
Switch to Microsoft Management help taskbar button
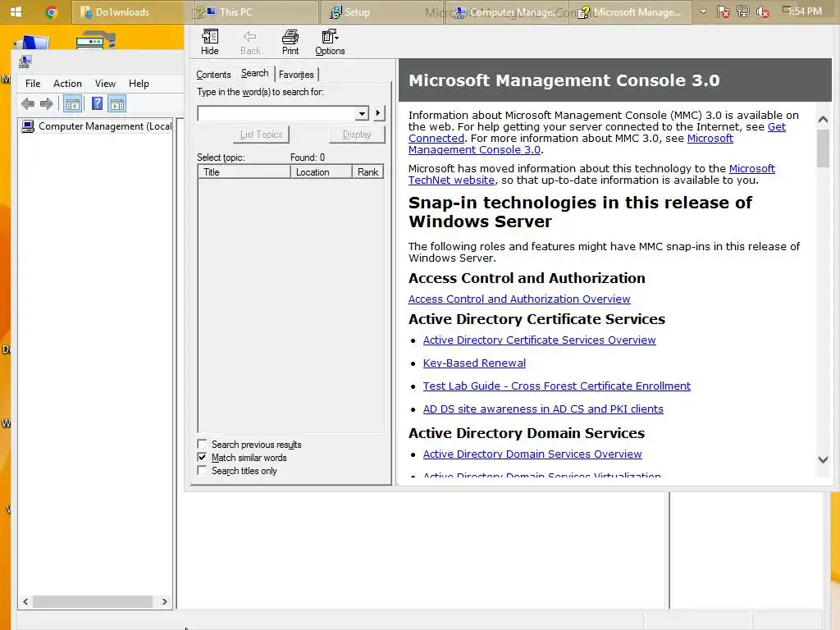tap(632, 11)
